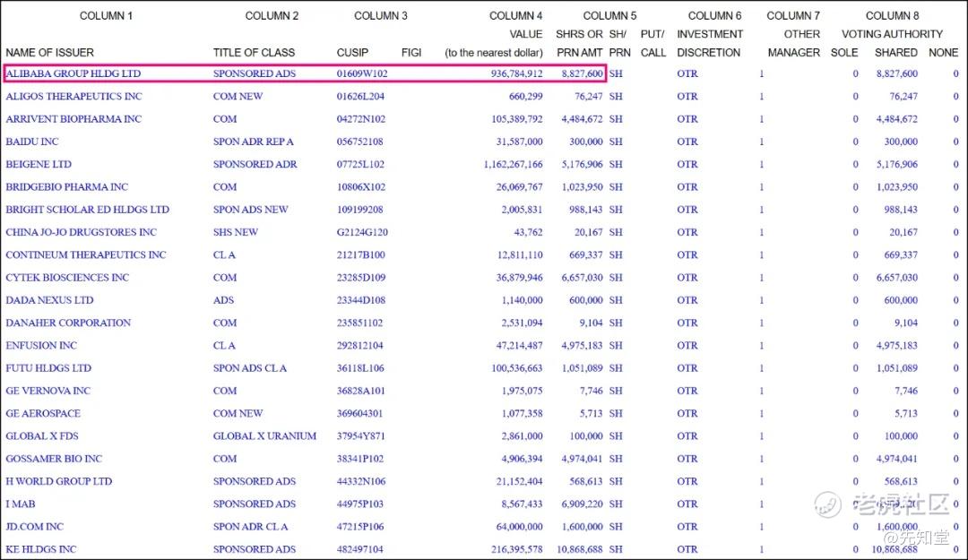Select Cytek shares amount 6,657,030
The height and width of the screenshot is (560, 968).
tap(583, 278)
